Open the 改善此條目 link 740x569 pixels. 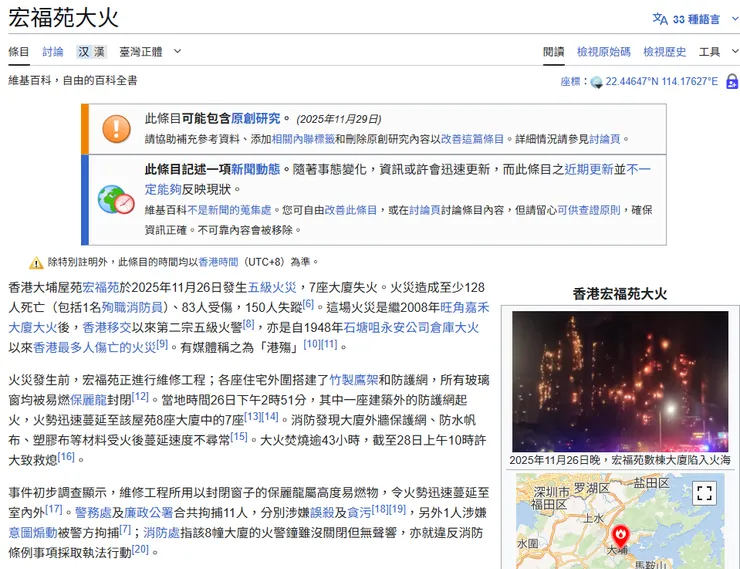350,210
